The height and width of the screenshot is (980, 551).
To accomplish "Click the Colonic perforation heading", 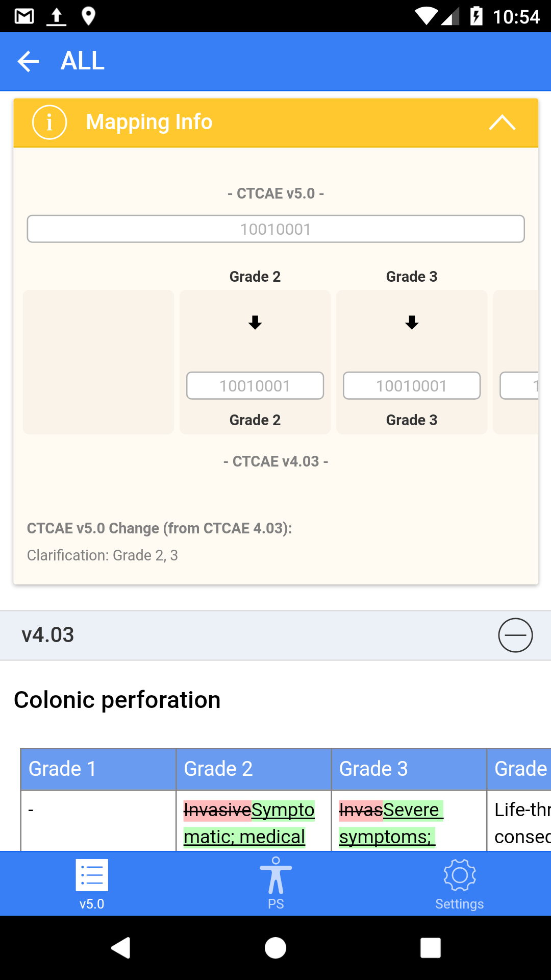I will (x=117, y=700).
